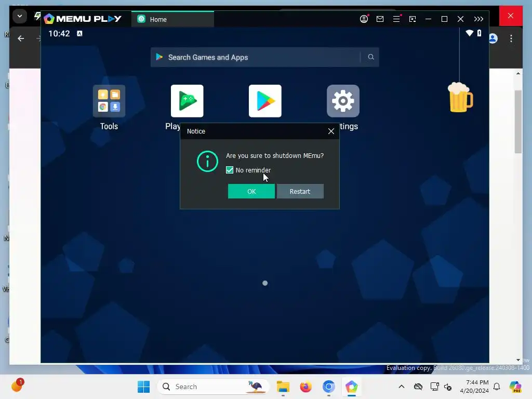Open the Android Settings gear icon
This screenshot has height=399, width=532.
coord(343,101)
